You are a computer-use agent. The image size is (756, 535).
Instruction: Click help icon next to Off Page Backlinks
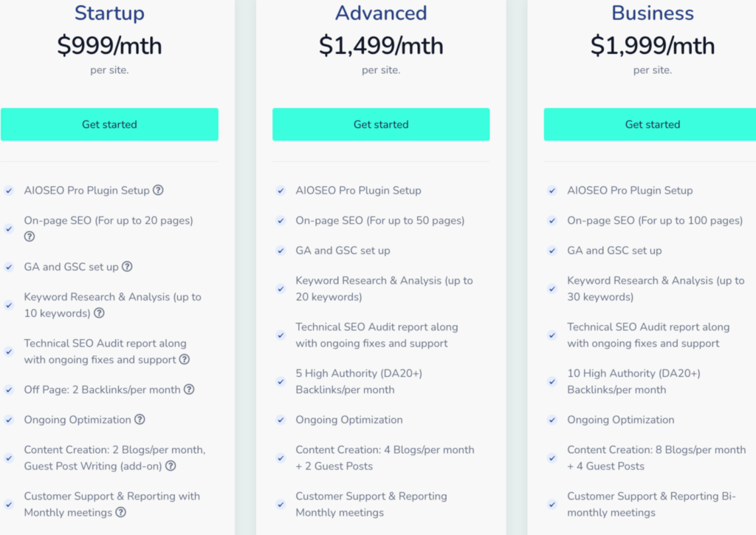[x=189, y=389]
